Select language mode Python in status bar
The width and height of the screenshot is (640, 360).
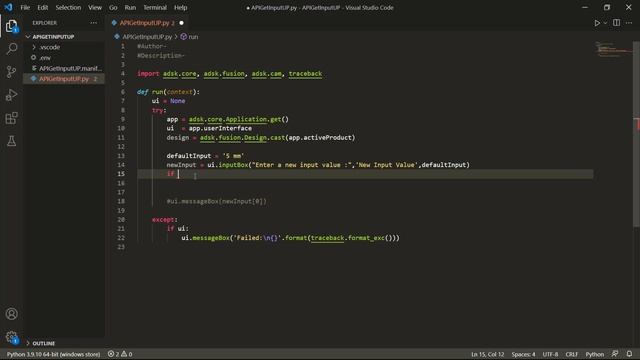click(595, 354)
